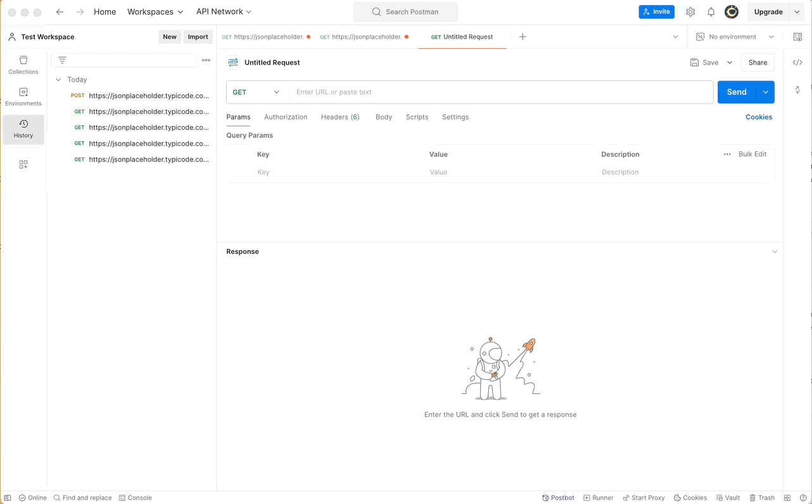Click Bulk Edit for query params
Screen dimensions: 812x504
coord(752,154)
